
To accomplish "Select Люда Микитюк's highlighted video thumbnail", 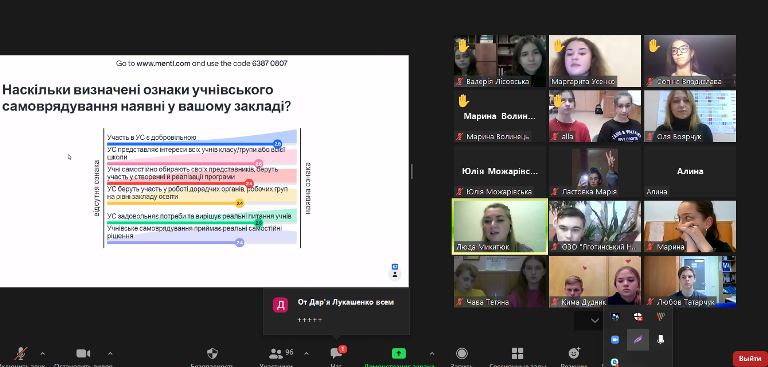I will click(500, 226).
